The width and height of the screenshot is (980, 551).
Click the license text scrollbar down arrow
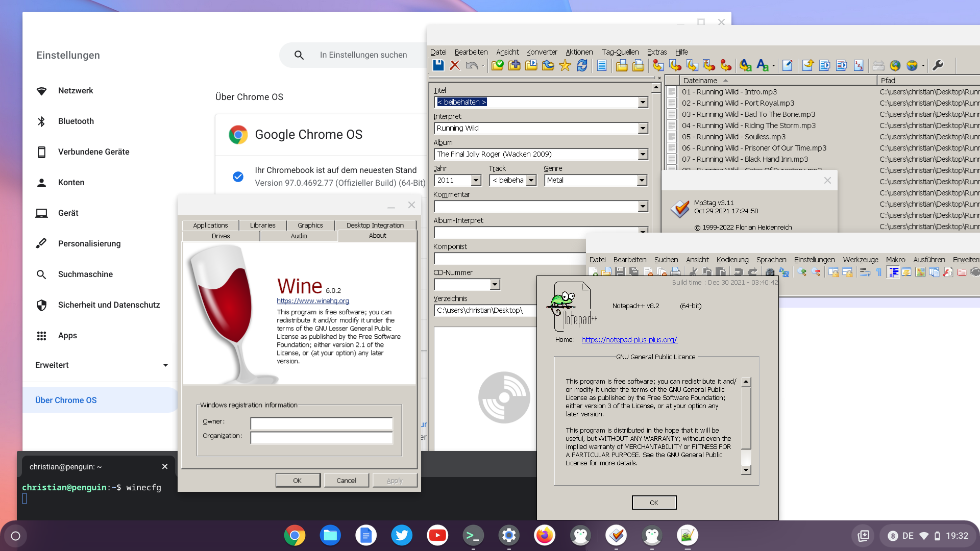coord(746,470)
